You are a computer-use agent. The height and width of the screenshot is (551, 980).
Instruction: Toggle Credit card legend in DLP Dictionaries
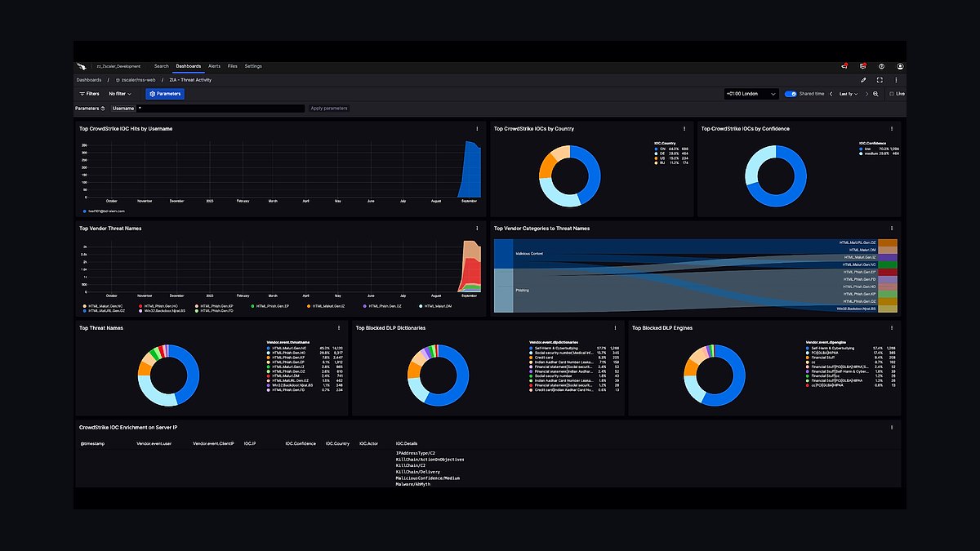coord(540,358)
